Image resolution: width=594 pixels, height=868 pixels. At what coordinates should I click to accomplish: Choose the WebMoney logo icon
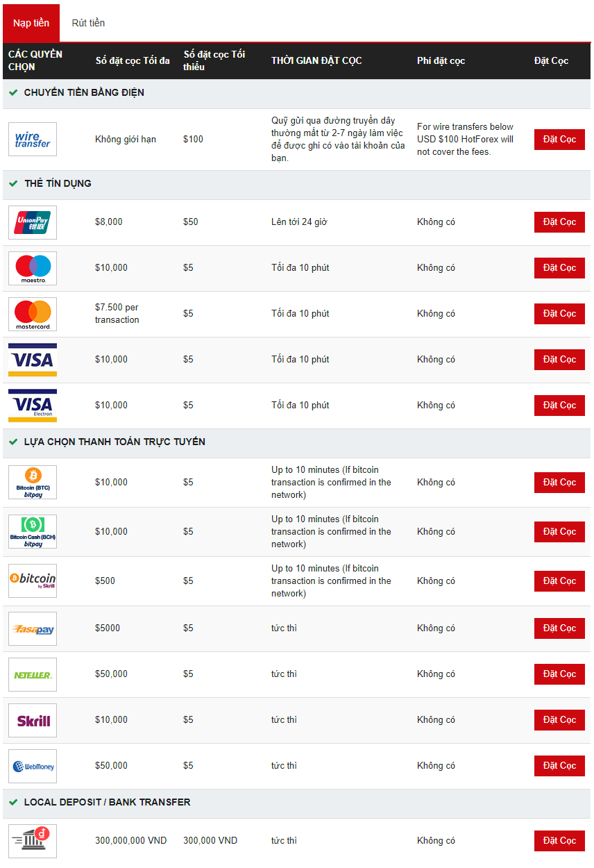tap(33, 766)
